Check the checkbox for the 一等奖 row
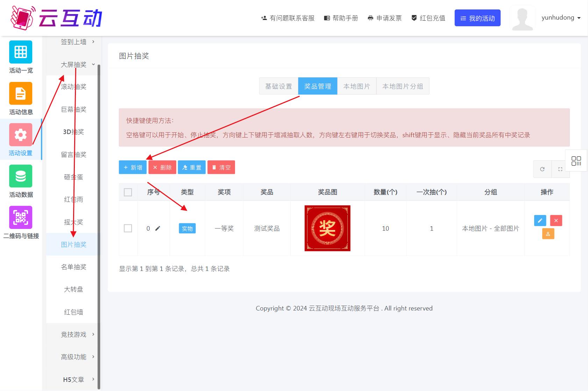Viewport: 588px width, 391px height. 128,228
